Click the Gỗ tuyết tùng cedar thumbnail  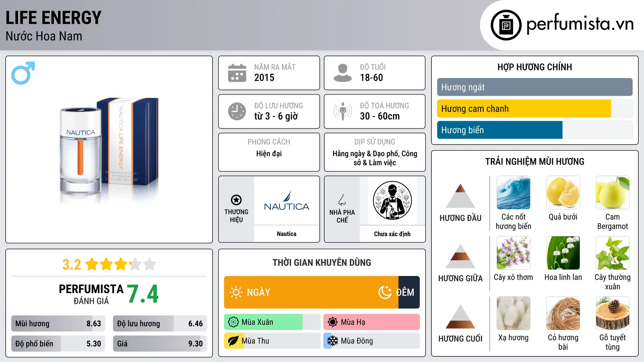(613, 313)
